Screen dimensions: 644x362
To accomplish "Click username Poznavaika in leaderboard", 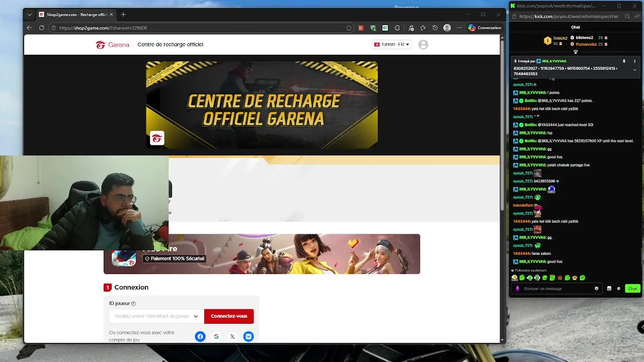I will [x=586, y=44].
